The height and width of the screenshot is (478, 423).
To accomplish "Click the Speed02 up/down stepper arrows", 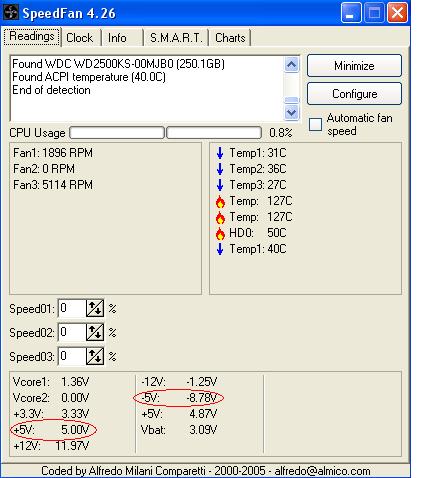I will point(95,332).
